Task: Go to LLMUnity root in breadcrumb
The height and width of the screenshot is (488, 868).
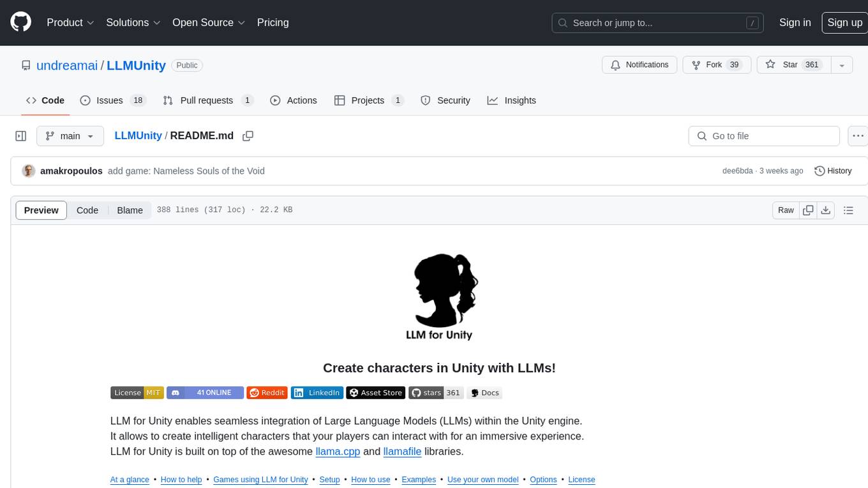Action: 138,136
